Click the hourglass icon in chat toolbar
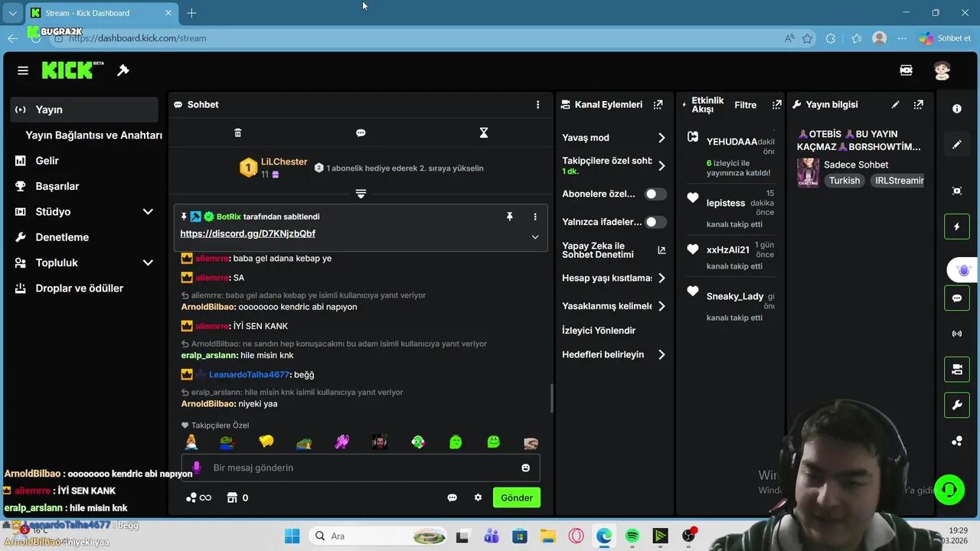 tap(483, 133)
